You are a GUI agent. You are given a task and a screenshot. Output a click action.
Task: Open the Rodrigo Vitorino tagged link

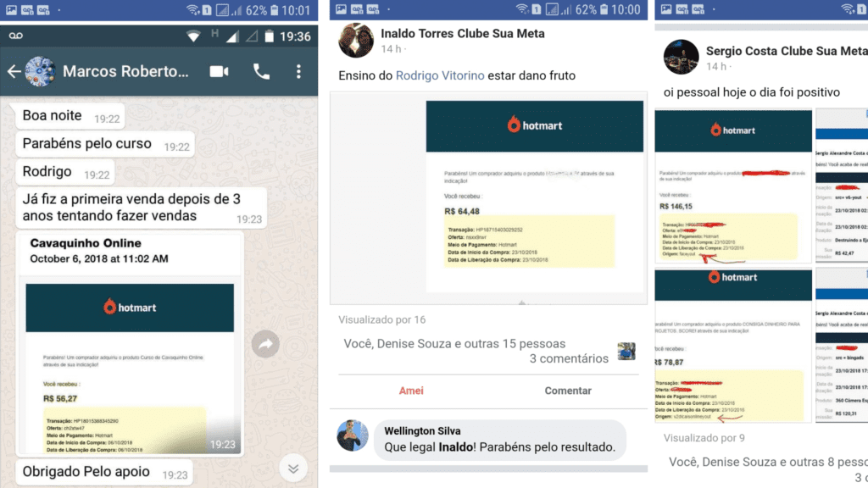click(x=440, y=75)
